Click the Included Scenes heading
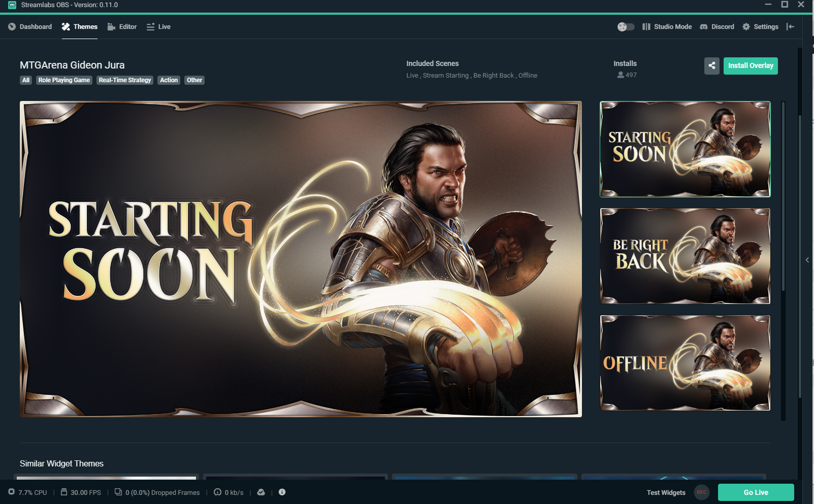Image resolution: width=814 pixels, height=504 pixels. pos(432,63)
